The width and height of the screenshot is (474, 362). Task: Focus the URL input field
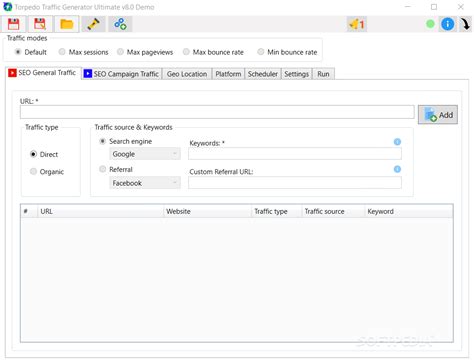217,112
